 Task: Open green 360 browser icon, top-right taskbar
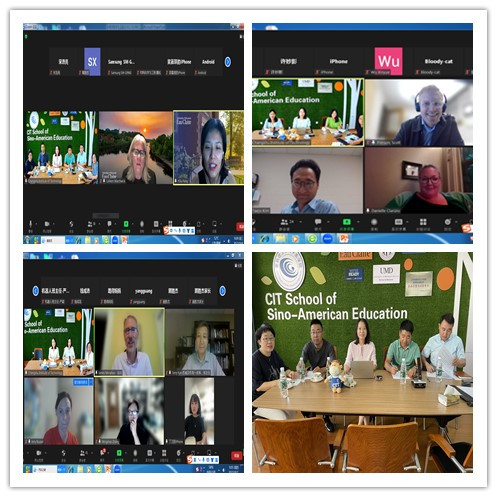[x=312, y=239]
